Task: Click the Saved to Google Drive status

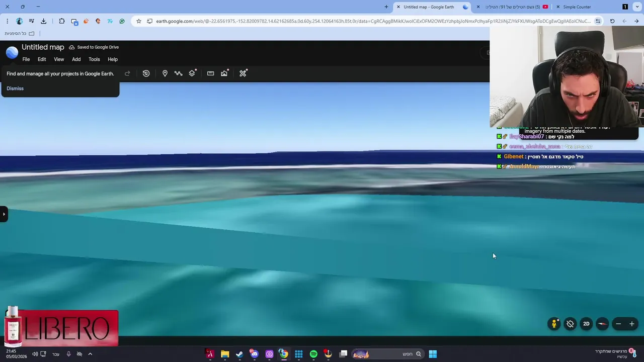Action: [94, 47]
